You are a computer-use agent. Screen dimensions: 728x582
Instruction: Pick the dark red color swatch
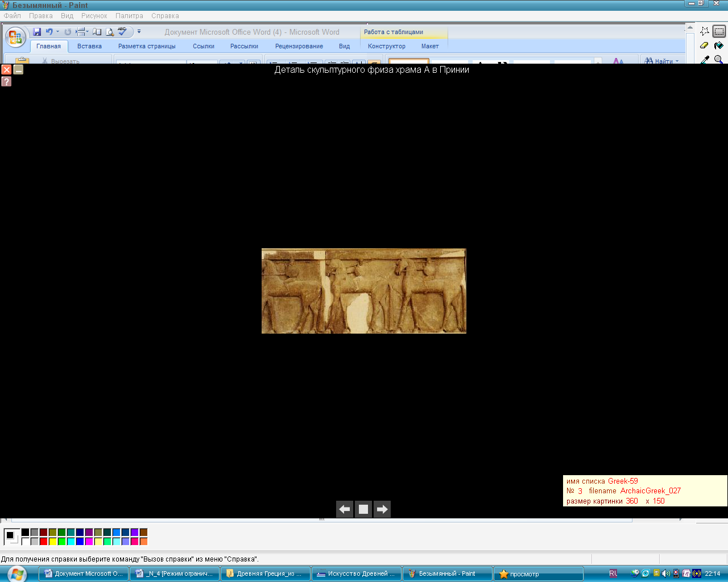point(43,533)
